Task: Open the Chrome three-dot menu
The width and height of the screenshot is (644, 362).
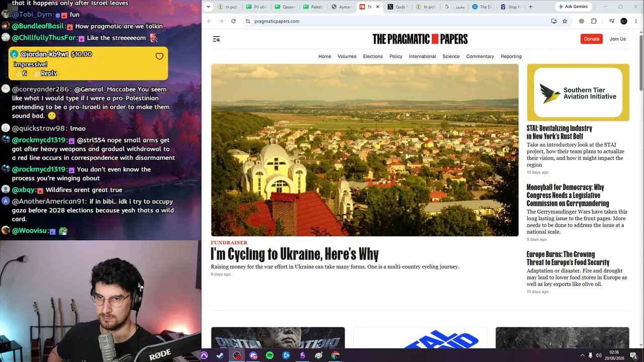Action: tap(636, 21)
